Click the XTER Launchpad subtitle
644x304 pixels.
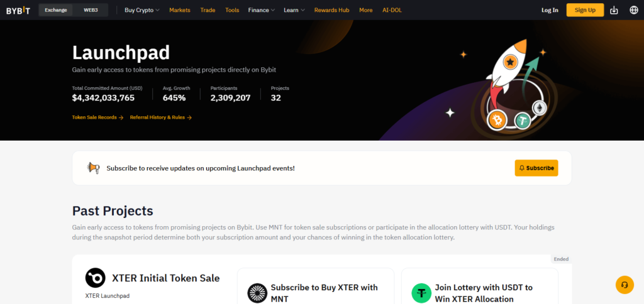(x=107, y=295)
